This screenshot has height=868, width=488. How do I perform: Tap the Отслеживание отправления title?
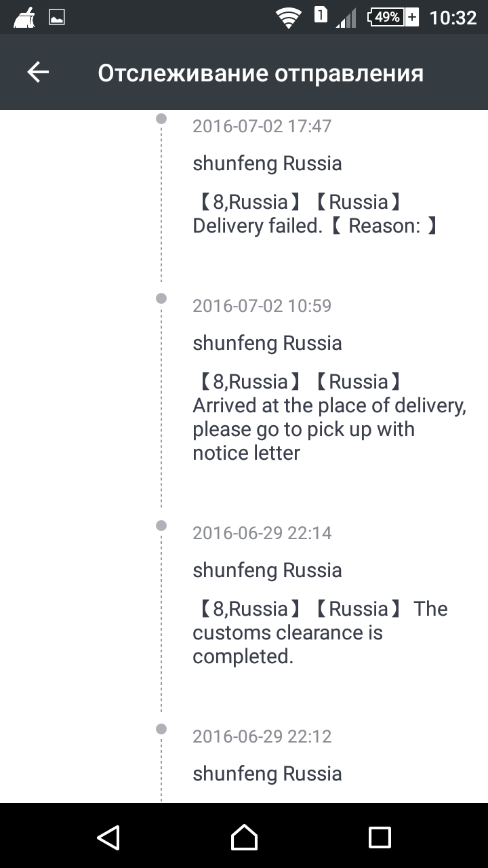point(261,73)
